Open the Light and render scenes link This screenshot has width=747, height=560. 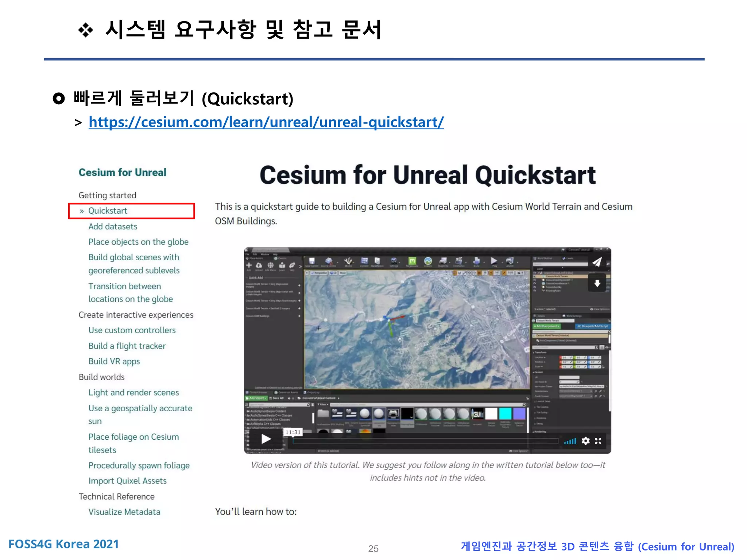(133, 393)
